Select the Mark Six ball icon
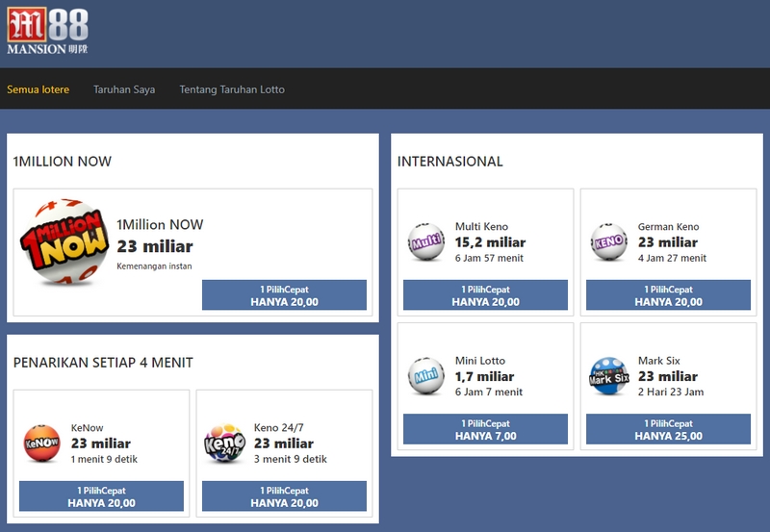Viewport: 770px width, 532px height. pos(609,376)
